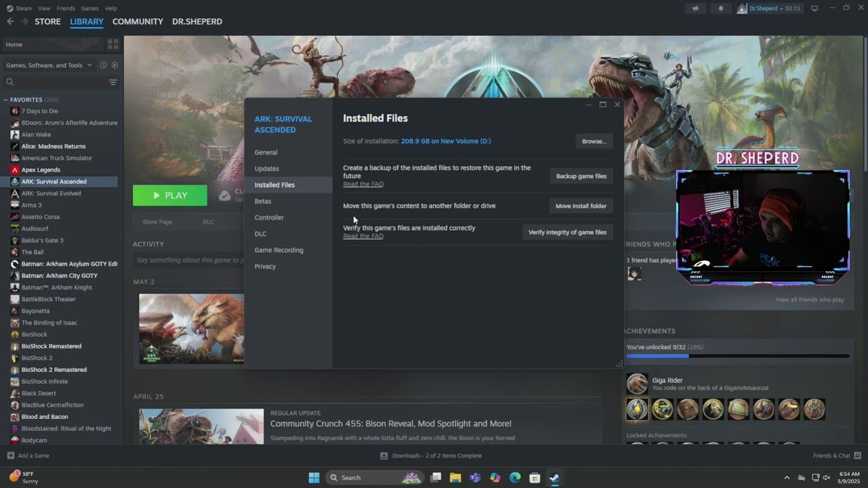Open Microsoft Store from taskbar

(x=534, y=478)
